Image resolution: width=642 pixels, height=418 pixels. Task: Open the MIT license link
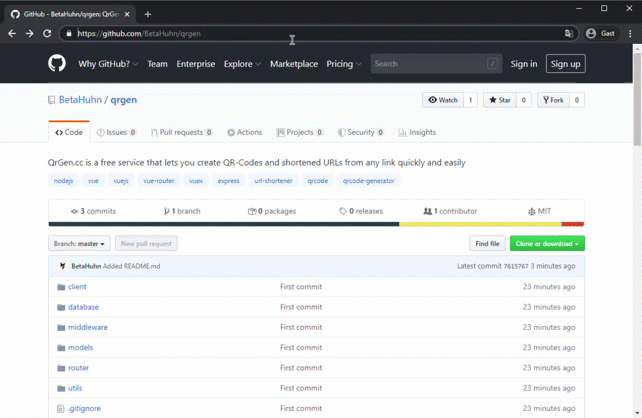click(x=539, y=211)
